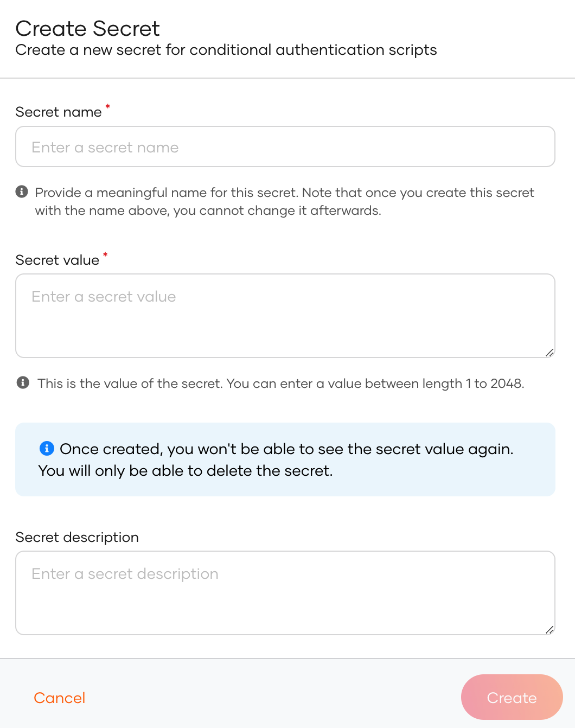Screen dimensions: 575x728
Task: Click the info icon beside secret value hint
Action: pos(22,382)
